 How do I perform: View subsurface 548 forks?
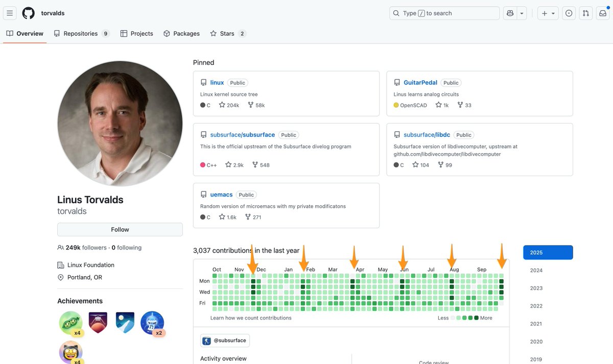coord(261,165)
